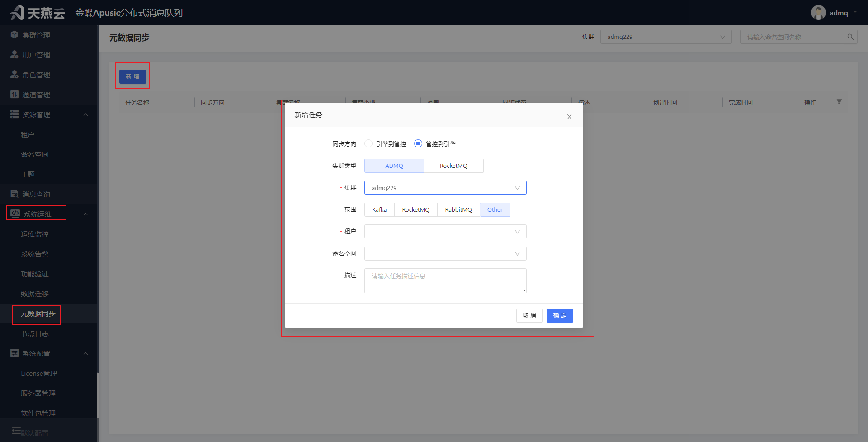Click the 操作 column header
The image size is (868, 442).
point(810,102)
